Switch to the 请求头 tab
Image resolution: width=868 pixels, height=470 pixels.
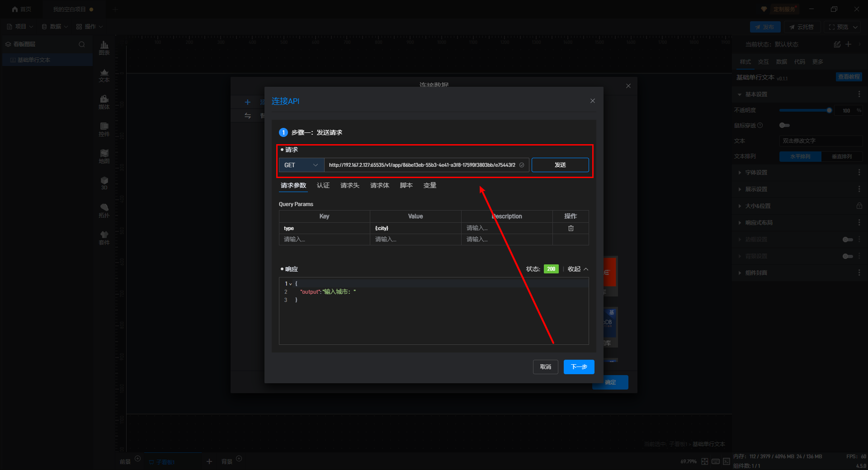(x=349, y=185)
